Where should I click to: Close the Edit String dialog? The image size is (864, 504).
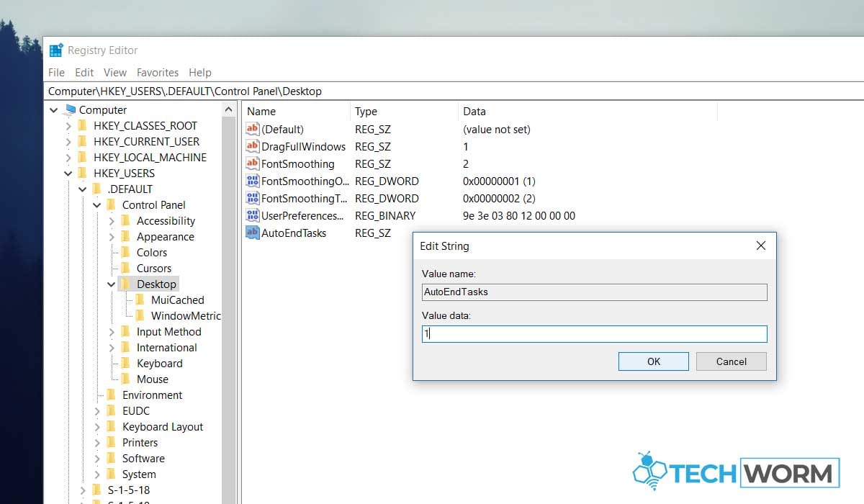point(761,246)
